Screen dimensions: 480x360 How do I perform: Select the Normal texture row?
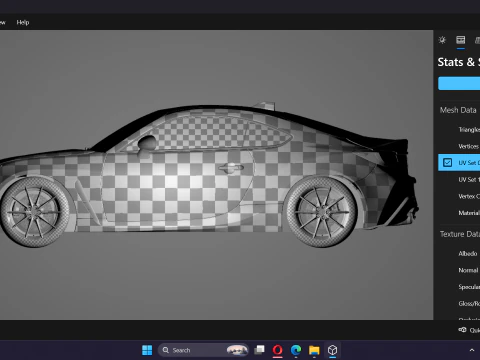click(459, 270)
